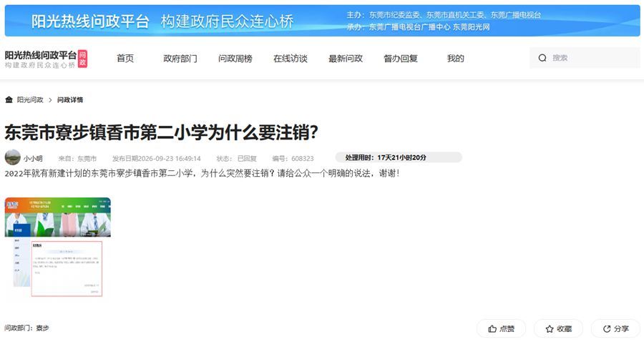This screenshot has width=644, height=352.
Task: Switch to 最新问政 section
Action: point(346,59)
